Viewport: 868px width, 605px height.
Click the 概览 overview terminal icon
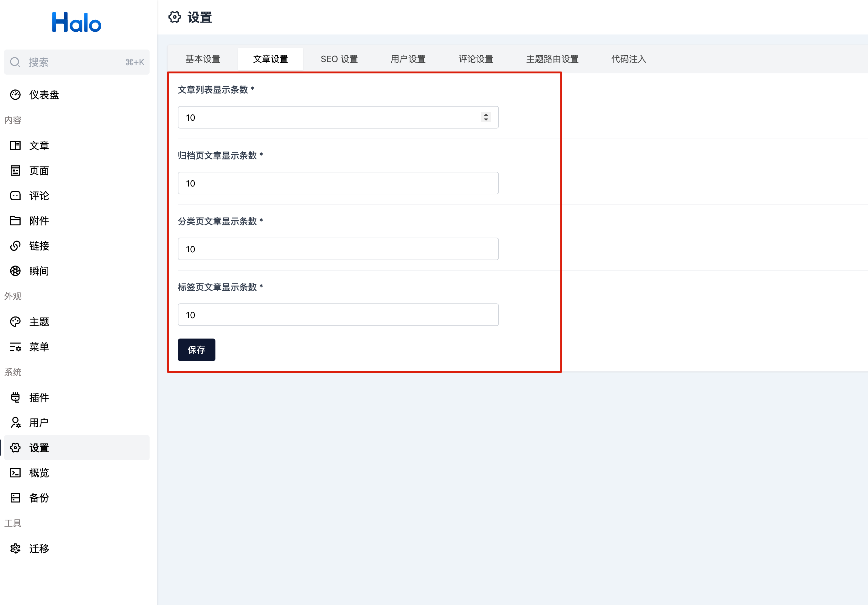[x=15, y=473]
